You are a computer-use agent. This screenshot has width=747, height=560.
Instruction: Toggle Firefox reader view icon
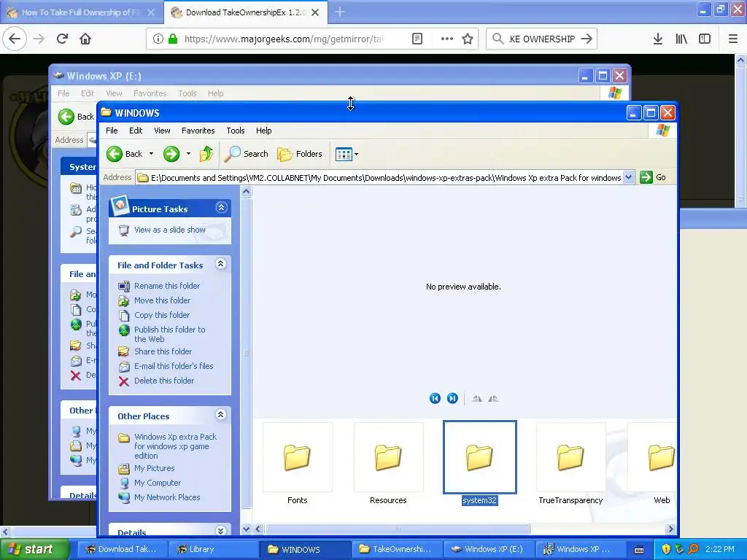pyautogui.click(x=417, y=39)
